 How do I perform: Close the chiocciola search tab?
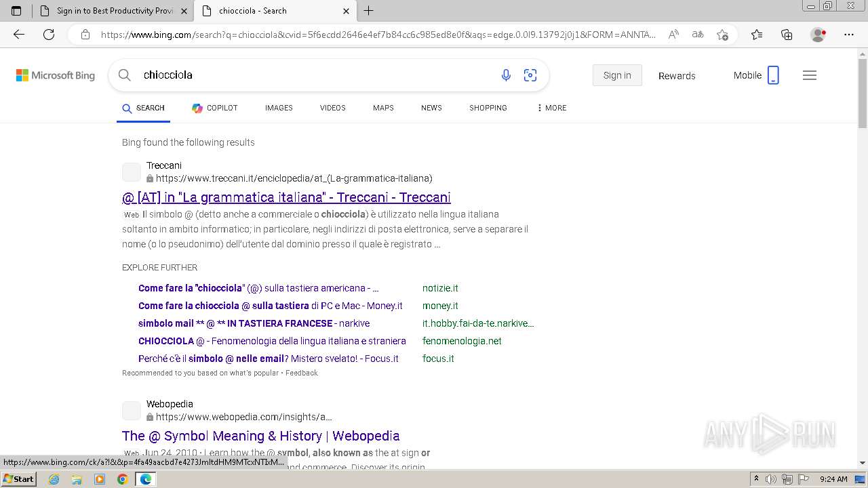point(346,11)
